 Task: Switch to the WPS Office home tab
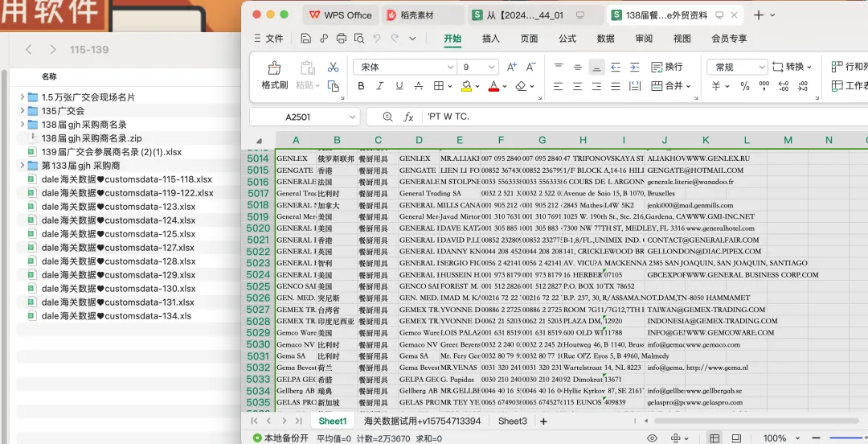[x=341, y=15]
